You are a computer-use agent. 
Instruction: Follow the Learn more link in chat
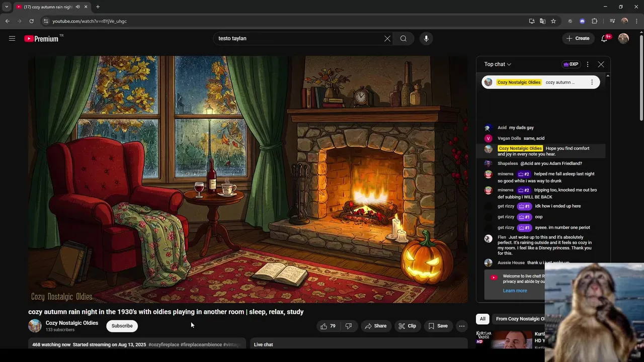(515, 291)
